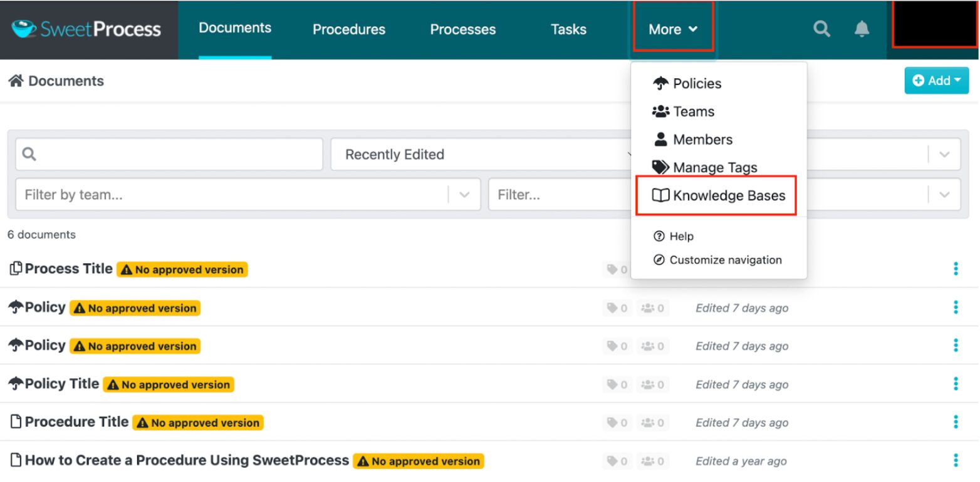Click into the documents search field
Viewport: 980px width, 482px height.
point(169,155)
